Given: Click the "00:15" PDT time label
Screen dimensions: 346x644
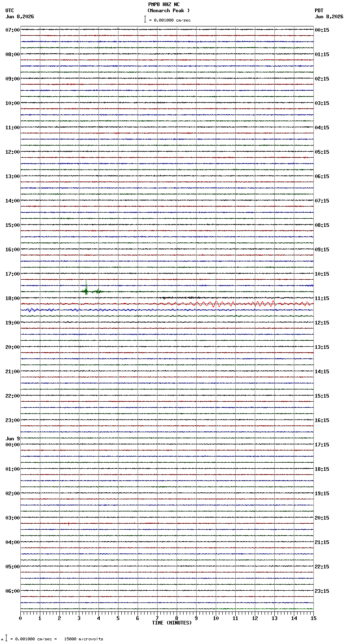Looking at the screenshot, I should pyautogui.click(x=322, y=30).
